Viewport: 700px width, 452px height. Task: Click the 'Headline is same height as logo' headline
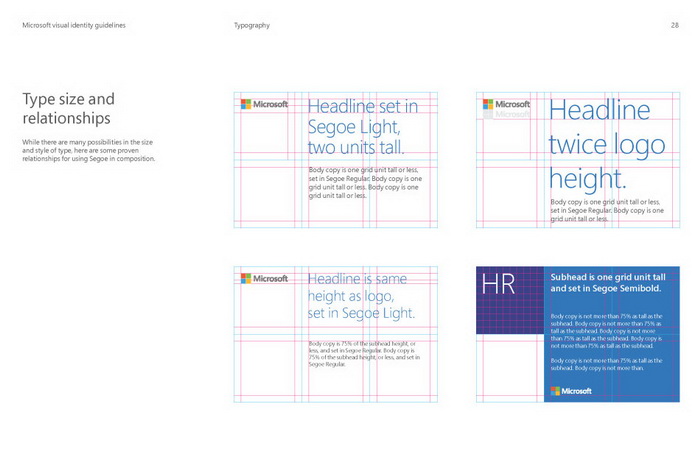[x=361, y=296]
